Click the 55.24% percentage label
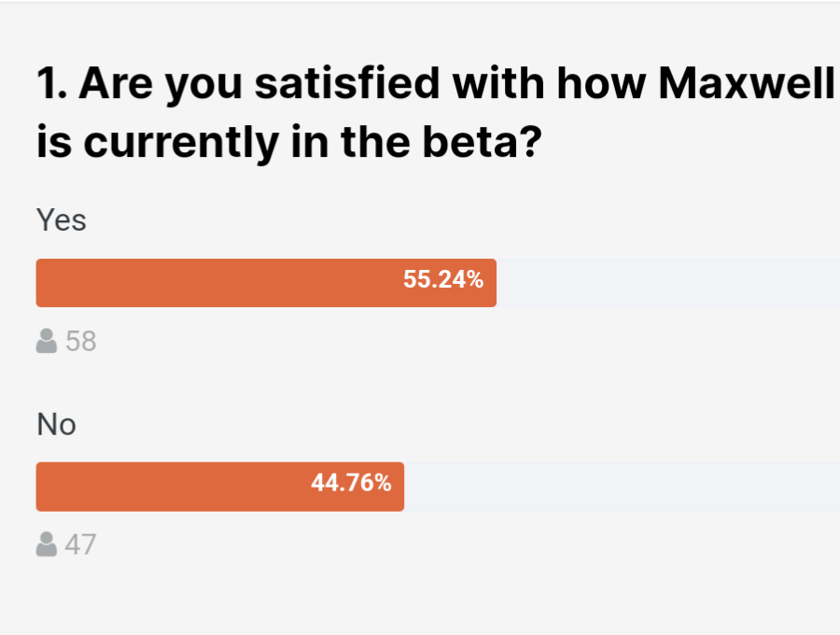This screenshot has width=840, height=635. point(443,279)
